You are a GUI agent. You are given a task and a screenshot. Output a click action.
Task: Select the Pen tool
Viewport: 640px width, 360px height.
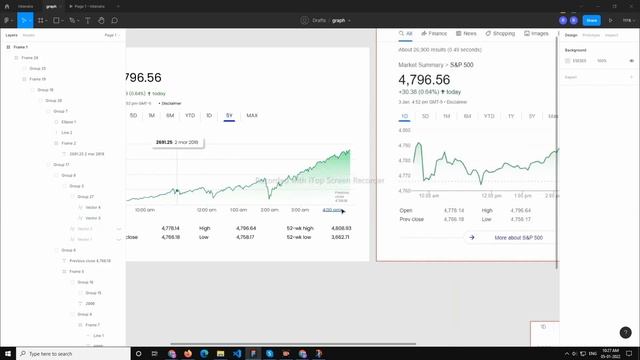[x=72, y=20]
